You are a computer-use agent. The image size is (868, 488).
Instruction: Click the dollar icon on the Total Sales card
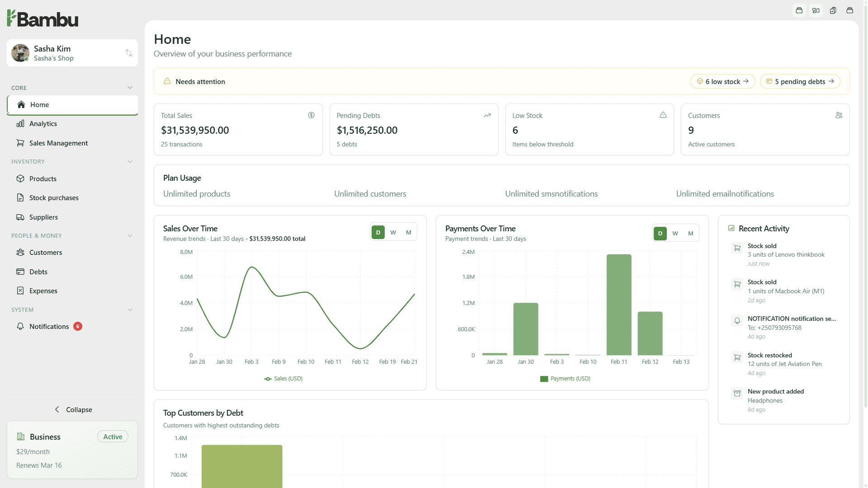pos(311,115)
